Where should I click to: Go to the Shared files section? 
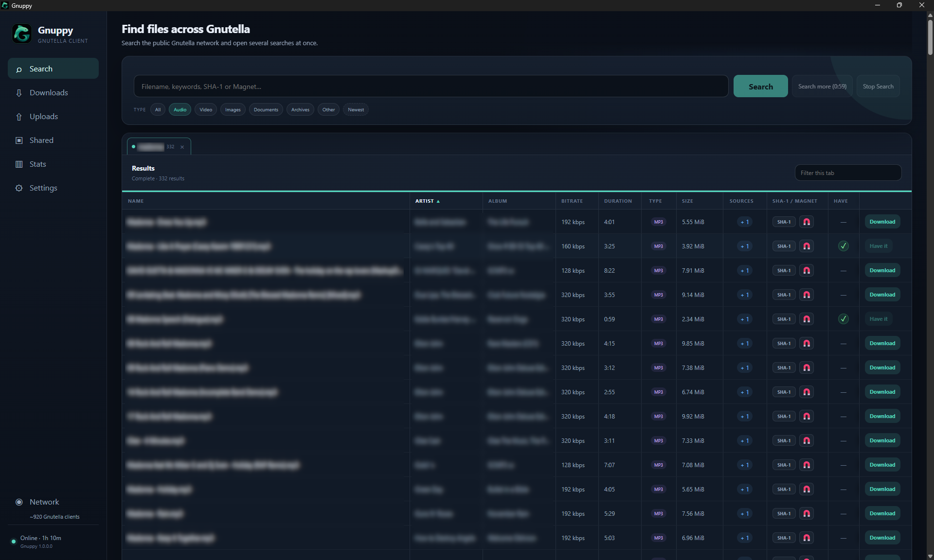[53, 140]
